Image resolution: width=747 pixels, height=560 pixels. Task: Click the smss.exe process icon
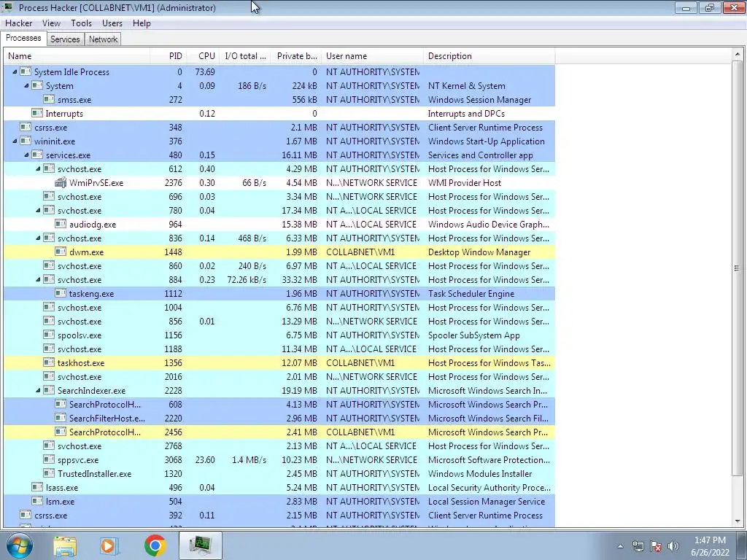point(49,99)
